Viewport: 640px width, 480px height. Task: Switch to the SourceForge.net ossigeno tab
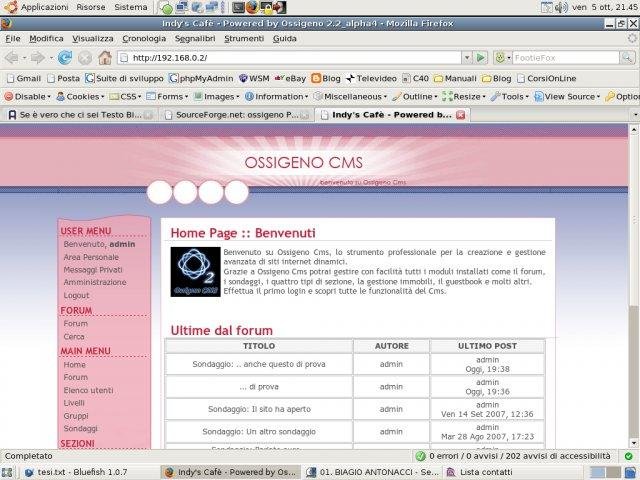pyautogui.click(x=236, y=115)
